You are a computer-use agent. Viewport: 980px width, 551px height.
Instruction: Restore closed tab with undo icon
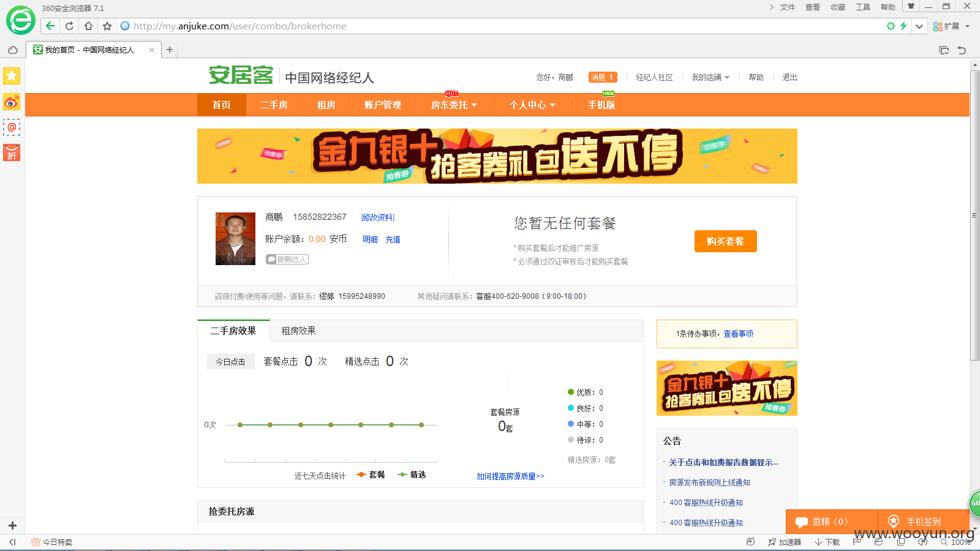pos(962,50)
